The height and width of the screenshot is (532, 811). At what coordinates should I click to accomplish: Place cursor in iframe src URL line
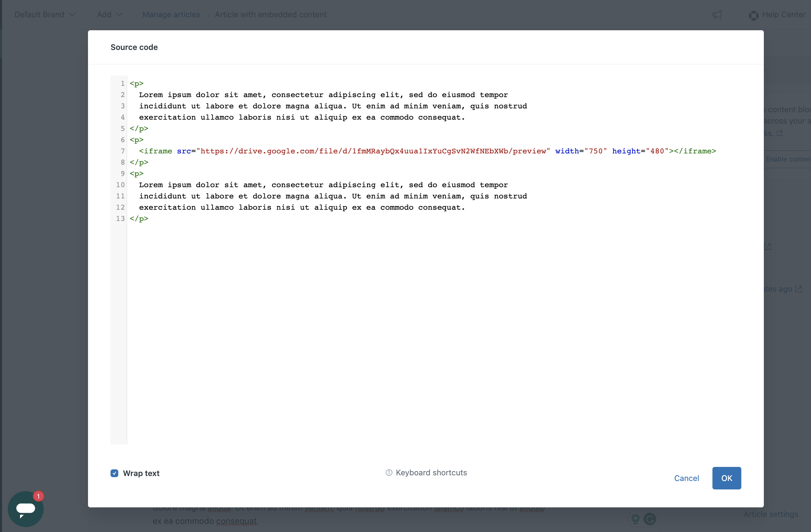[x=373, y=151]
